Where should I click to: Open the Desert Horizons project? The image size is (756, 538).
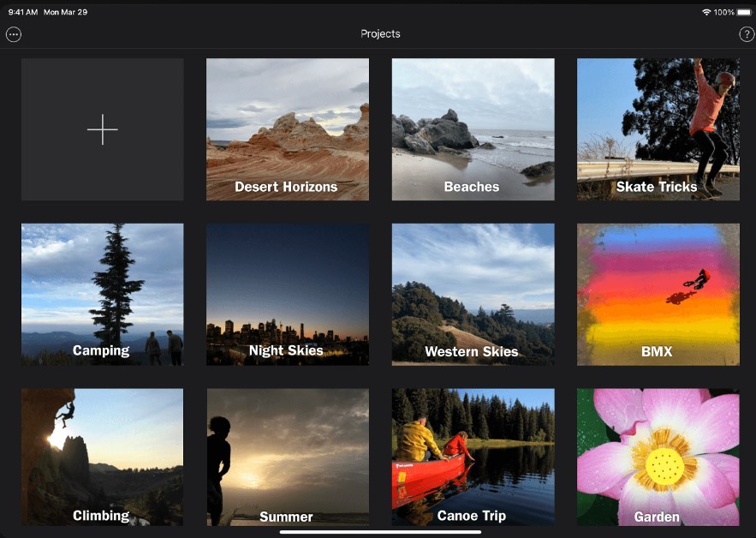tap(288, 129)
